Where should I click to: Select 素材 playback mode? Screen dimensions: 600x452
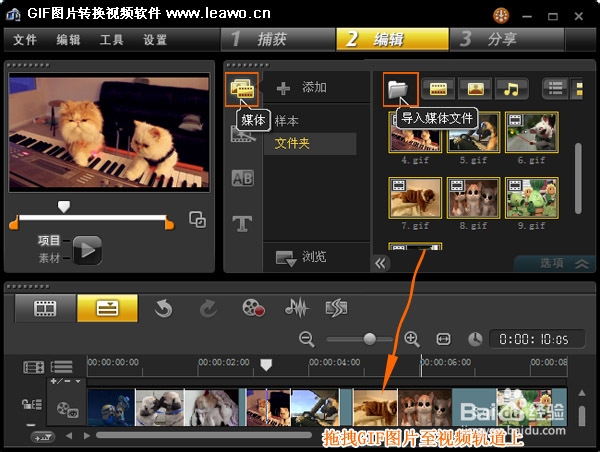49,258
